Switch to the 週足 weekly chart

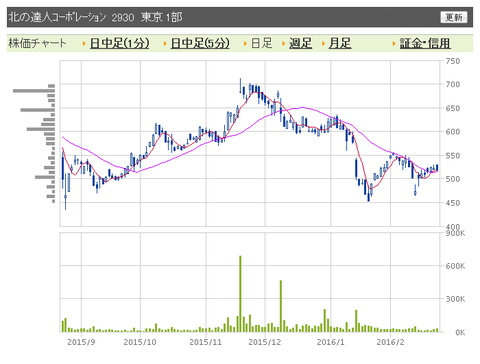pos(300,43)
